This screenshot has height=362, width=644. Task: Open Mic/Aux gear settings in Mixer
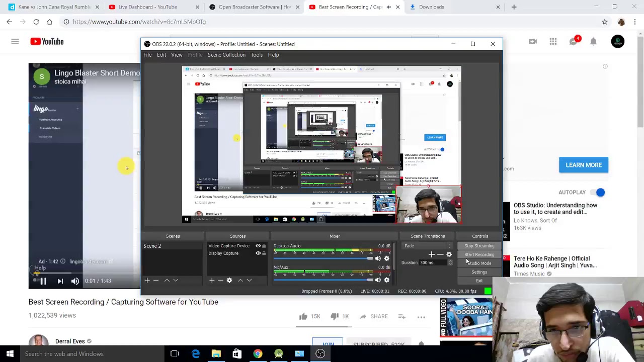coord(386,280)
